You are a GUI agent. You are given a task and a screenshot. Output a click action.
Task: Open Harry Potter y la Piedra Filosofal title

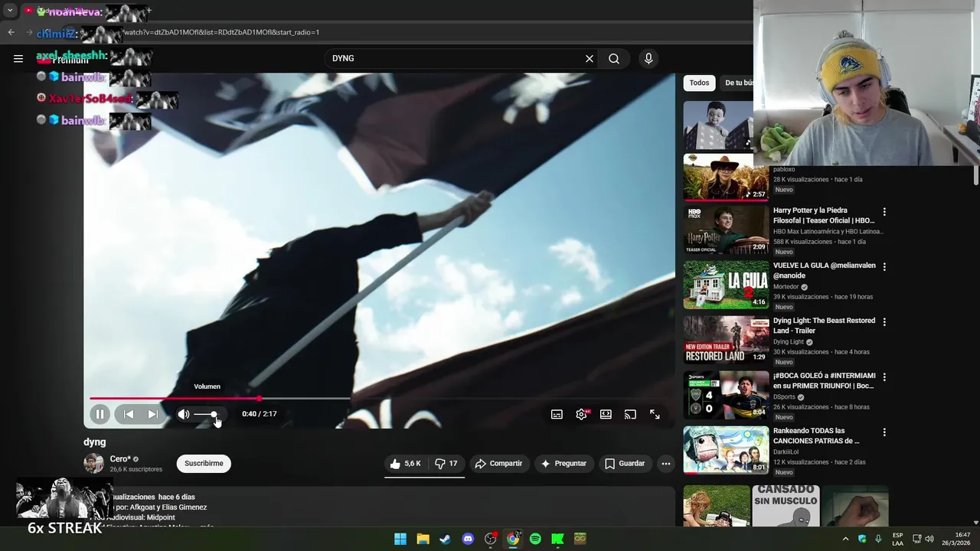[824, 215]
